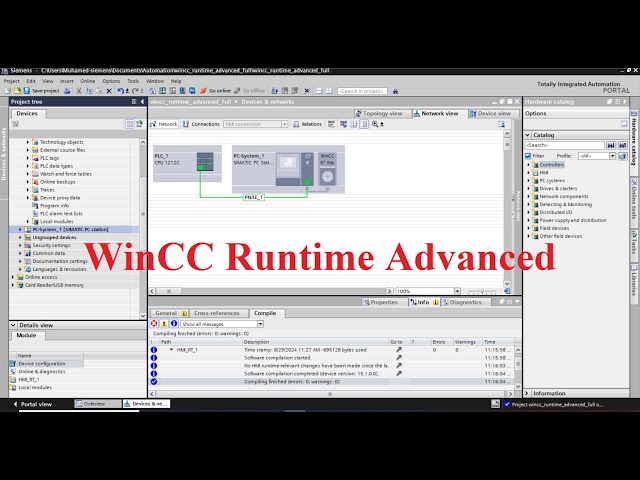Open the Show all messages dropdown
The image size is (640, 480).
point(260,324)
